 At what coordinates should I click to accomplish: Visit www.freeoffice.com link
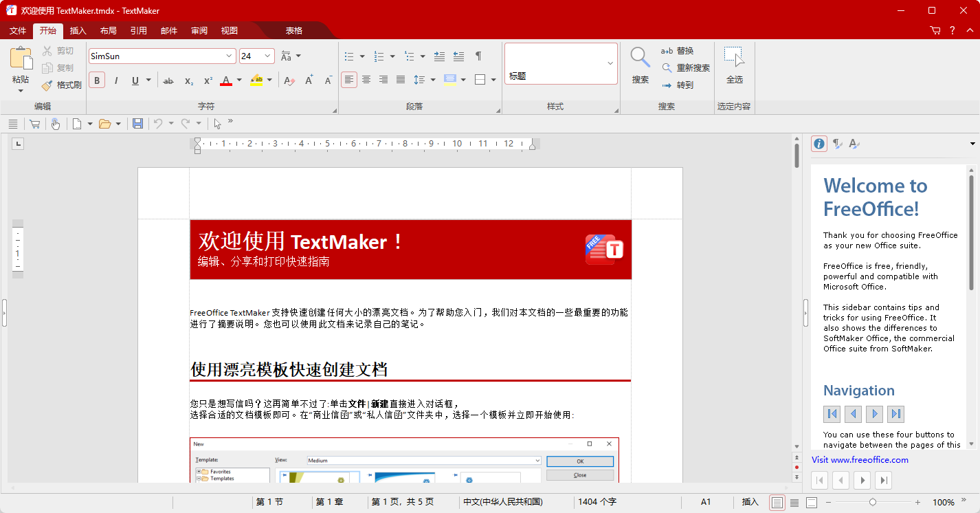coord(860,460)
